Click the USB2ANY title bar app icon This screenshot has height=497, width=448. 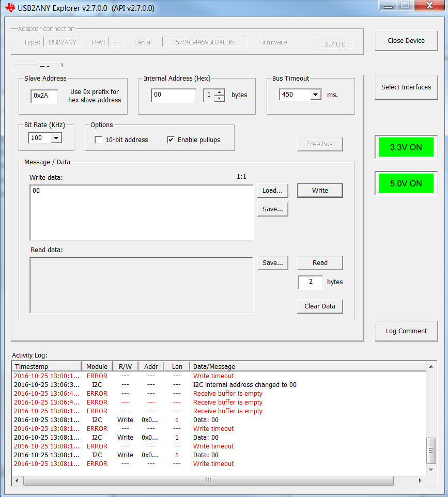pyautogui.click(x=10, y=7)
